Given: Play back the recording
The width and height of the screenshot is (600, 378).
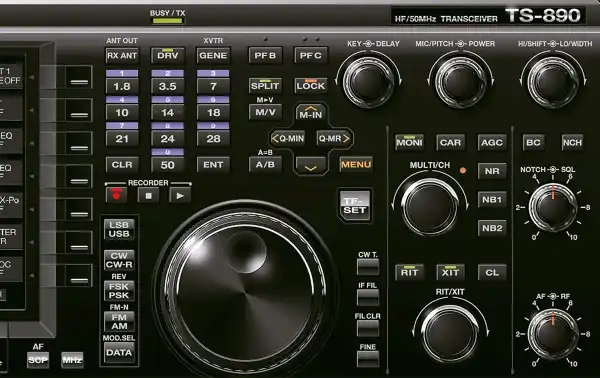Looking at the screenshot, I should pos(180,196).
